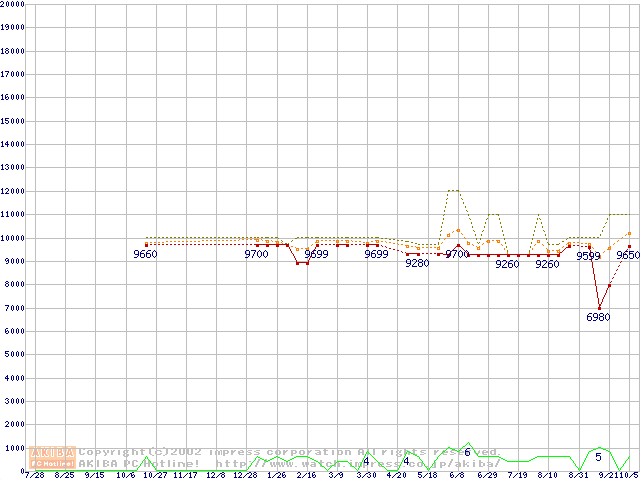This screenshot has width=640, height=480.
Task: Select the 9650 final price label
Action: (x=627, y=256)
